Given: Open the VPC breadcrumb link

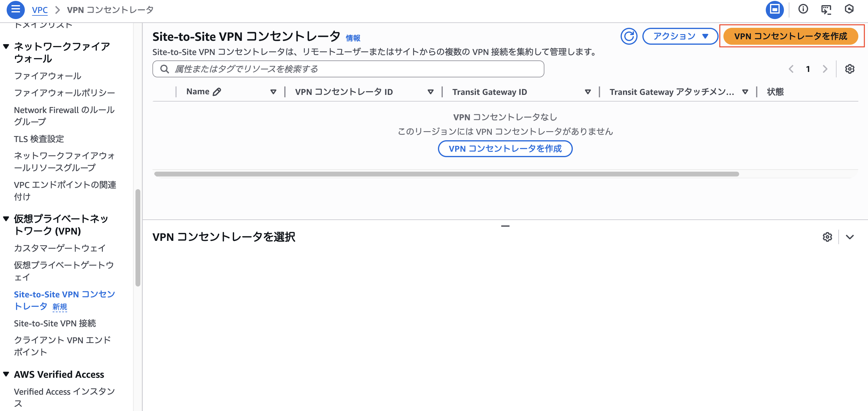Looking at the screenshot, I should [x=40, y=10].
